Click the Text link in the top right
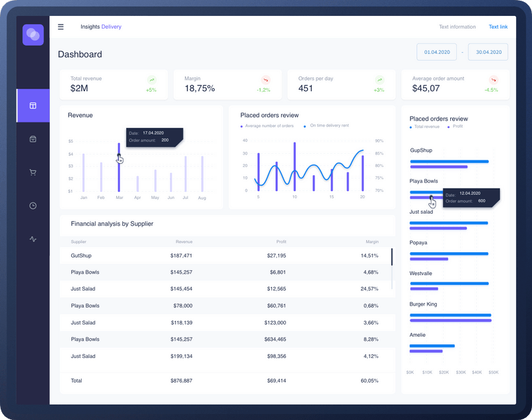 [498, 27]
